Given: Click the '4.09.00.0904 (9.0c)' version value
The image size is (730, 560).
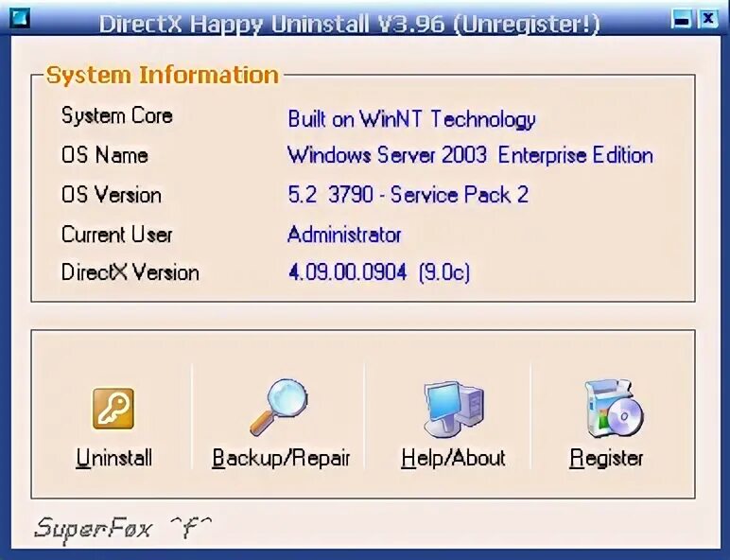Looking at the screenshot, I should click(x=379, y=272).
